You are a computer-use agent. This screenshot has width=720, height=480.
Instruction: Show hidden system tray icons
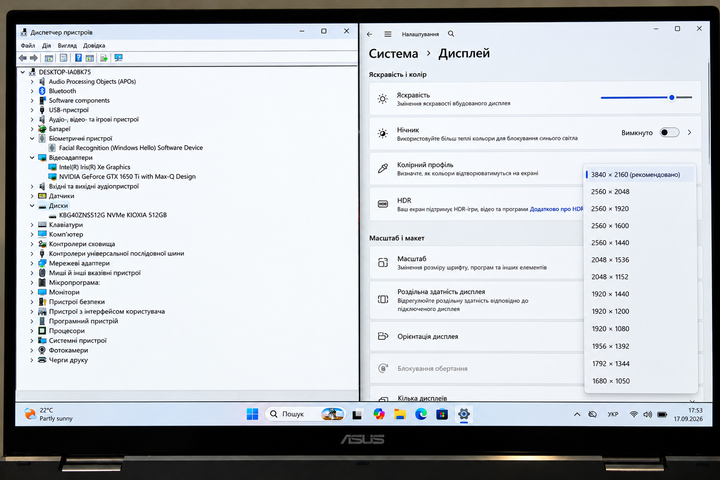[577, 414]
